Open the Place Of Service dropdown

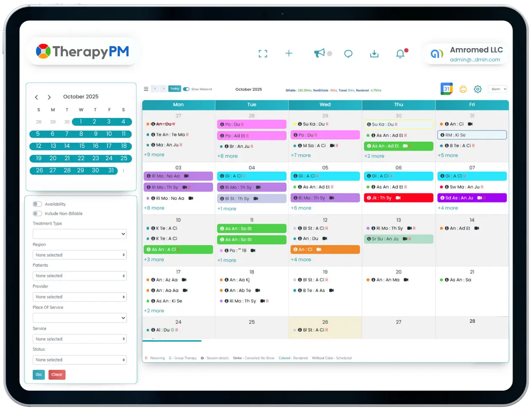(80, 318)
